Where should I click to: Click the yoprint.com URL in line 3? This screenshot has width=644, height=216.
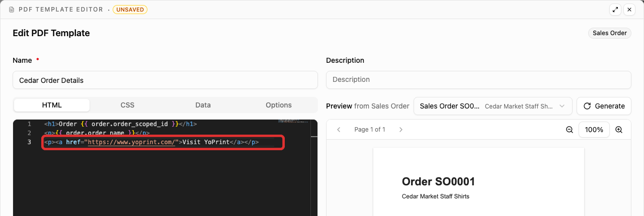[x=132, y=142]
